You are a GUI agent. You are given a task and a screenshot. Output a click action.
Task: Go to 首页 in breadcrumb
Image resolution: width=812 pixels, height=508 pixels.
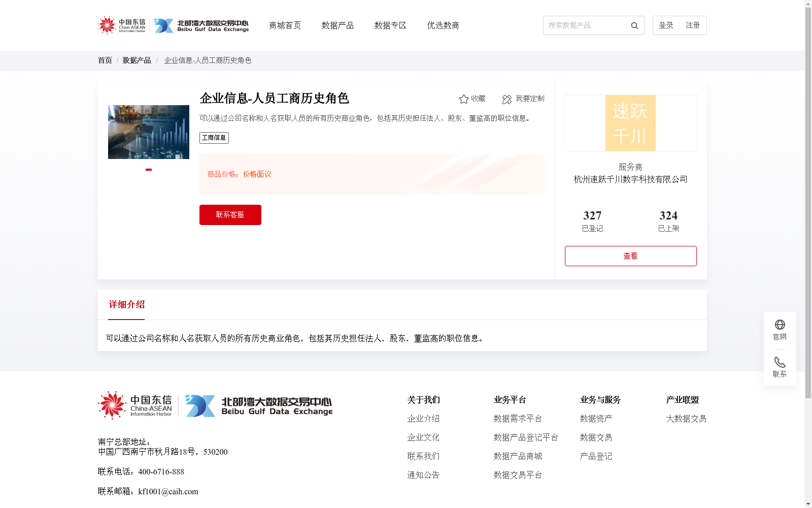pyautogui.click(x=105, y=60)
